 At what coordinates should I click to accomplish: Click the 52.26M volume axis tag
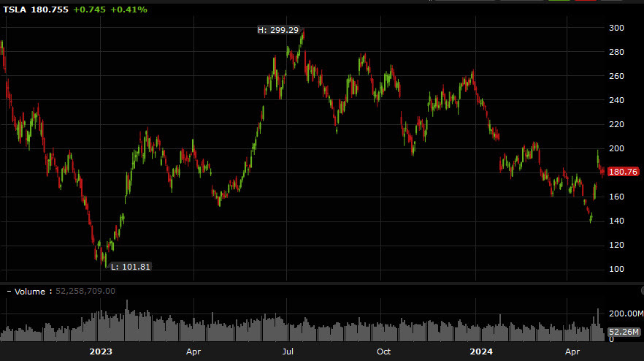624,332
